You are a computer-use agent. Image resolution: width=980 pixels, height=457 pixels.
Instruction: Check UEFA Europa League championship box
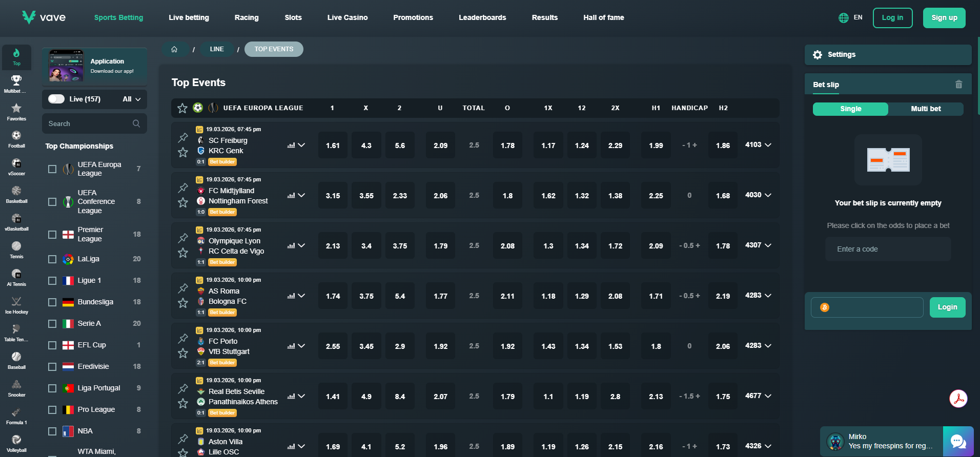coord(52,169)
